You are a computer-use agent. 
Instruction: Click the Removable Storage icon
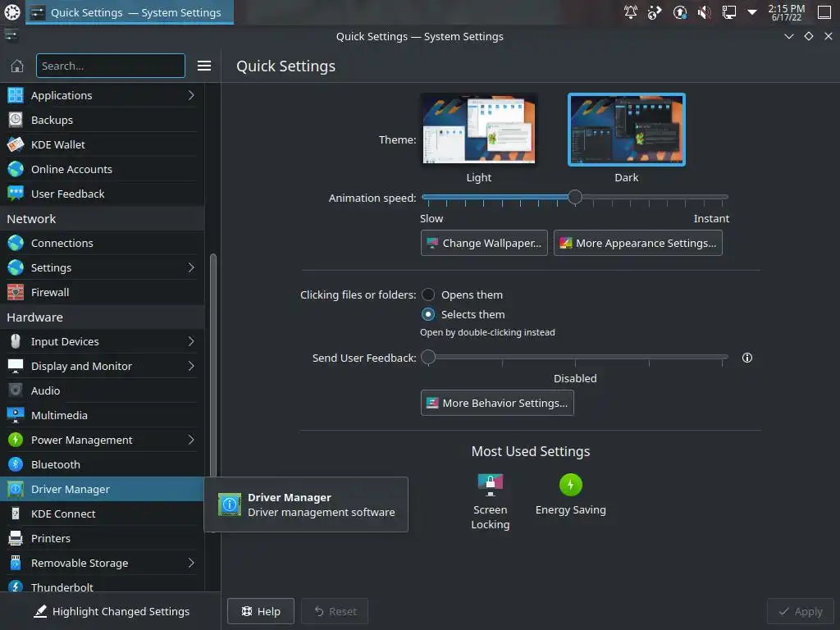(16, 563)
